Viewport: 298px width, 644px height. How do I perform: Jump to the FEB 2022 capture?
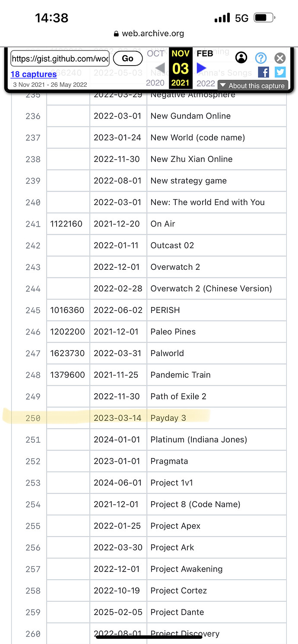[x=205, y=68]
